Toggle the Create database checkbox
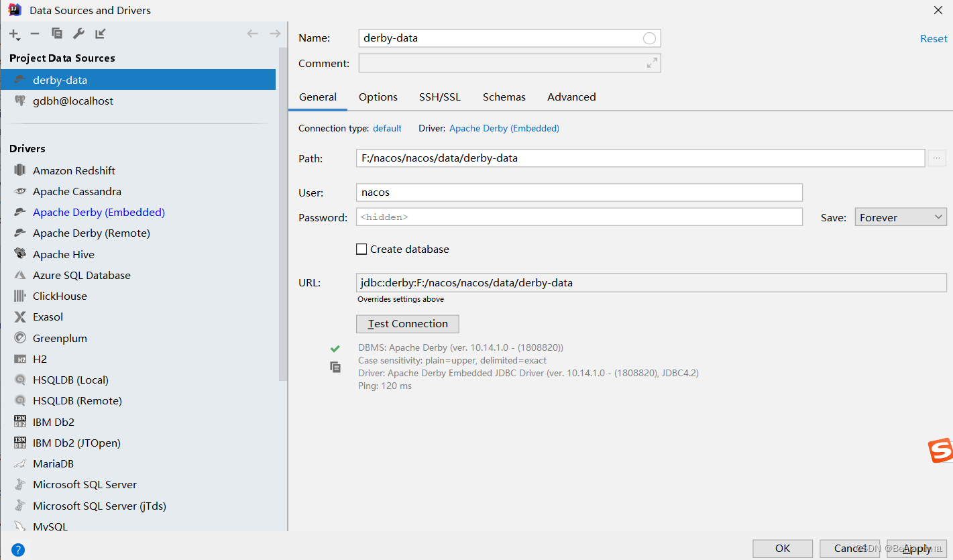 click(x=361, y=249)
